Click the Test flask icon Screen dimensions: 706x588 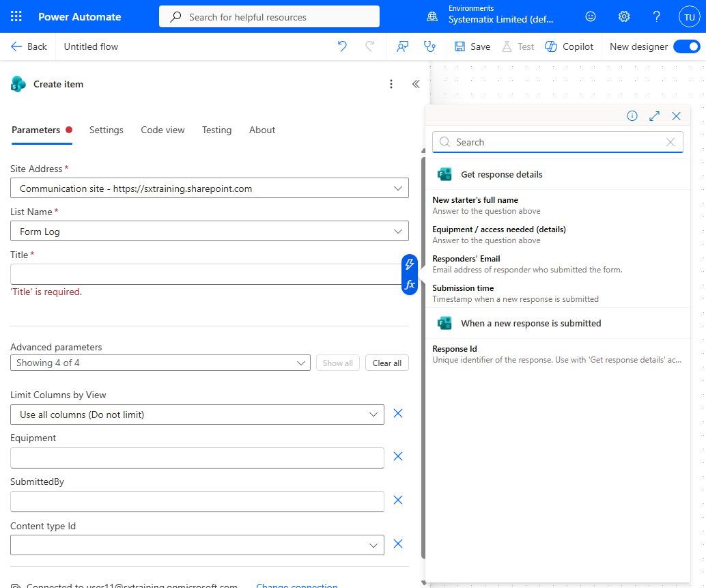click(x=507, y=46)
